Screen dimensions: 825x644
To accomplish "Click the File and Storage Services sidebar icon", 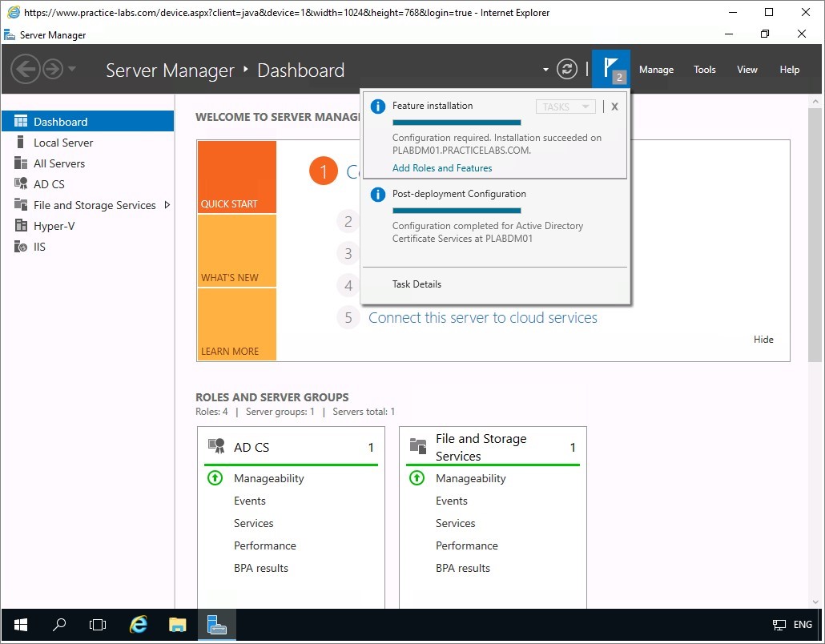I will (21, 204).
